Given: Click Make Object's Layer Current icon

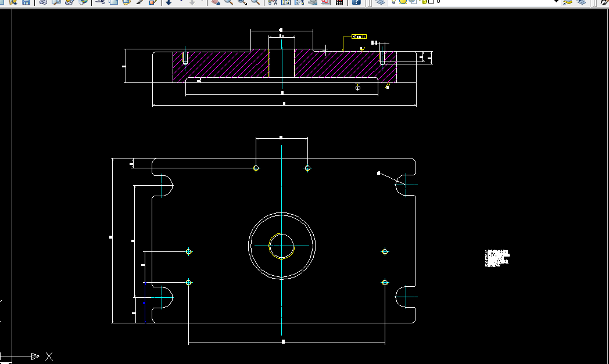Looking at the screenshot, I should (x=567, y=2).
